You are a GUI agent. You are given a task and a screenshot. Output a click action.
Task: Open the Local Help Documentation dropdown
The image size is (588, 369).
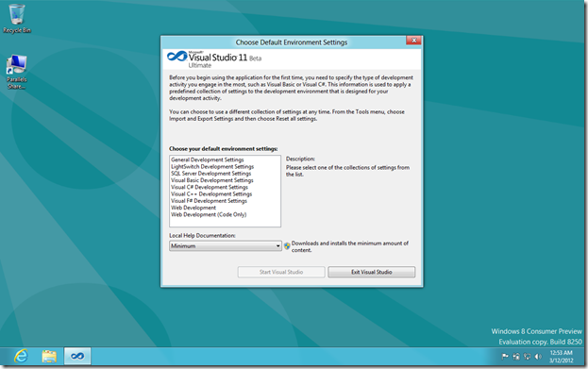(x=225, y=246)
